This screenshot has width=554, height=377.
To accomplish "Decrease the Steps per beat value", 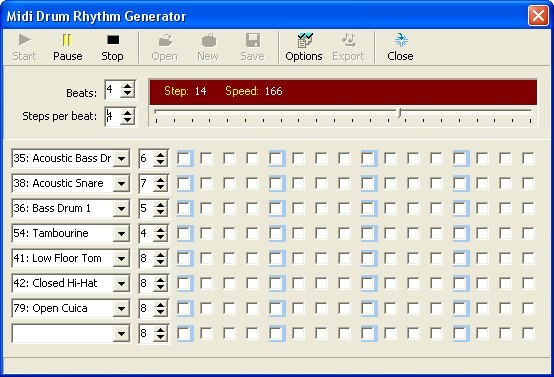I will click(128, 120).
